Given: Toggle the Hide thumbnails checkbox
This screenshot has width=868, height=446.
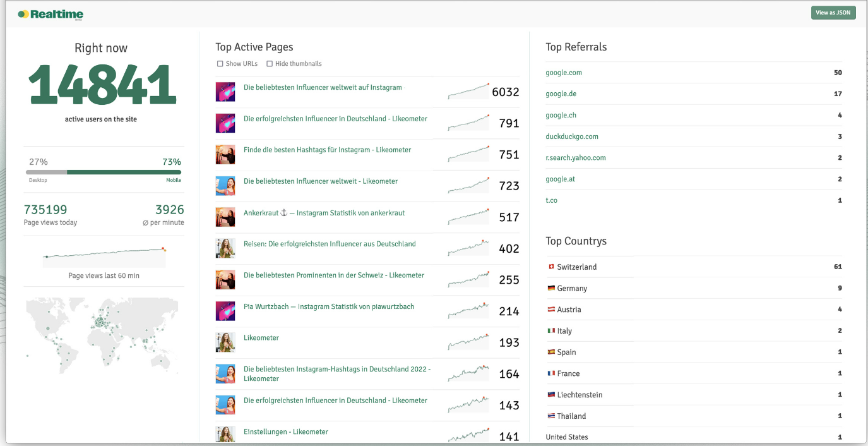Looking at the screenshot, I should coord(270,64).
